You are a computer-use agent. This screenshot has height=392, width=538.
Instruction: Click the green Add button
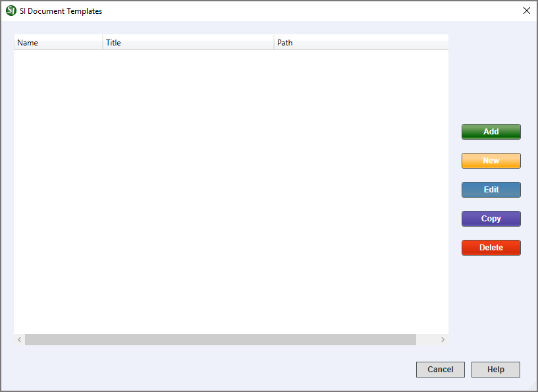click(x=491, y=132)
